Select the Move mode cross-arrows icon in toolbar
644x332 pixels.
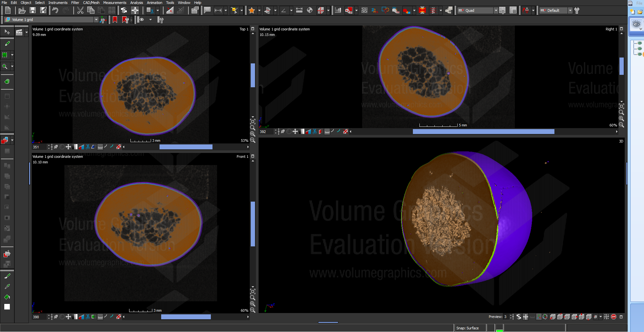tap(135, 10)
